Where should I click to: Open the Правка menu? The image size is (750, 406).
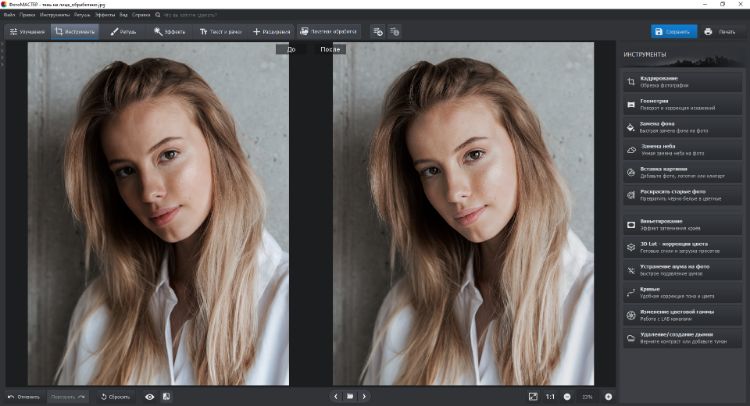(27, 15)
